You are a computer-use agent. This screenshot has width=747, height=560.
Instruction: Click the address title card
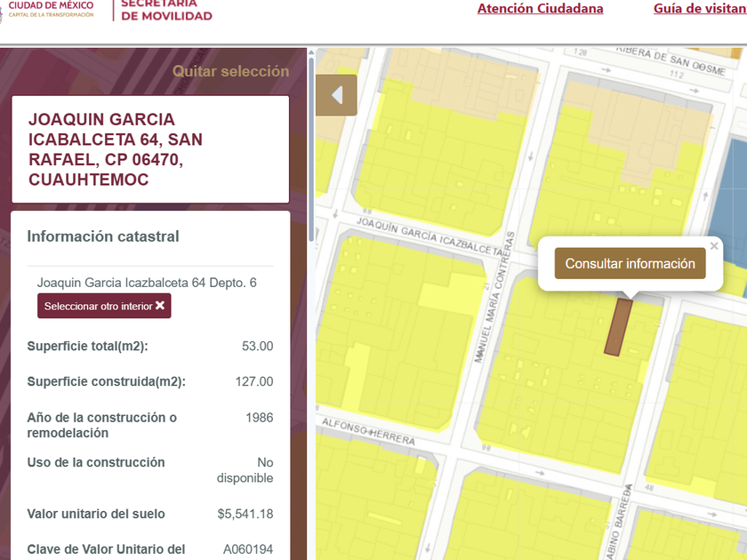(150, 149)
